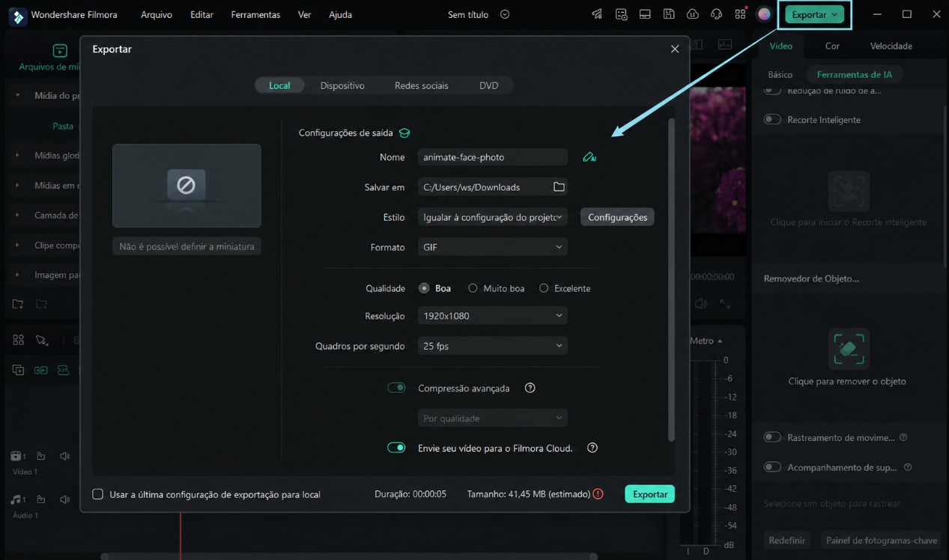Click the preview fullscreen expand icon

coord(725,304)
